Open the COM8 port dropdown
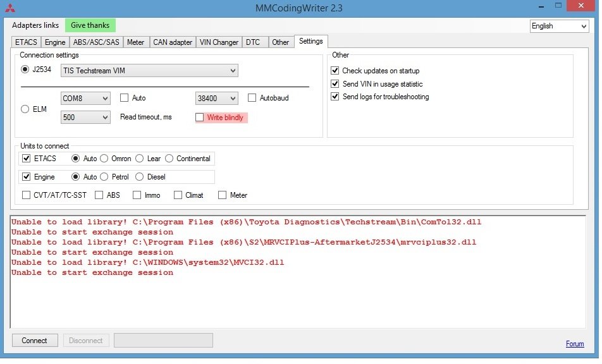This screenshot has width=602, height=364. (85, 99)
